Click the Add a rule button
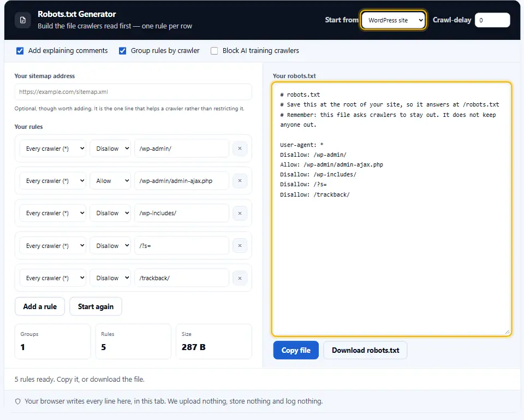The height and width of the screenshot is (420, 524). pyautogui.click(x=40, y=306)
